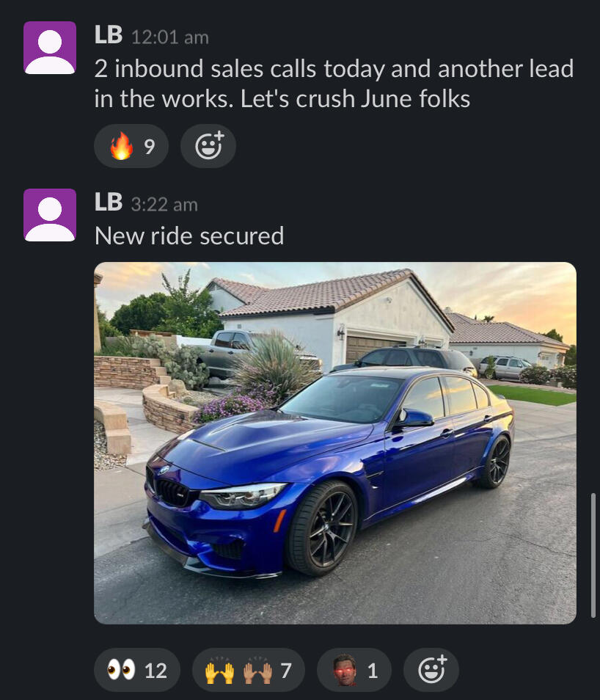Click the vertical scrollbar thumb
This screenshot has width=600, height=700.
(x=593, y=555)
